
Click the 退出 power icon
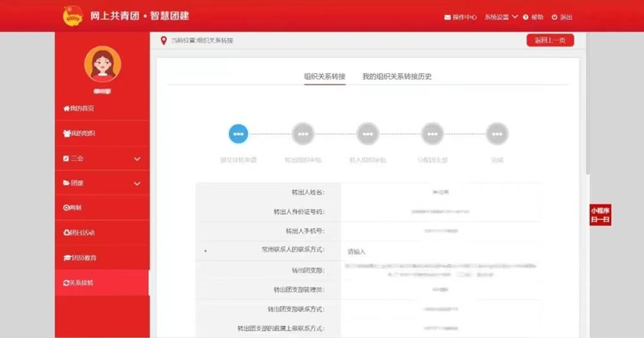pos(555,17)
